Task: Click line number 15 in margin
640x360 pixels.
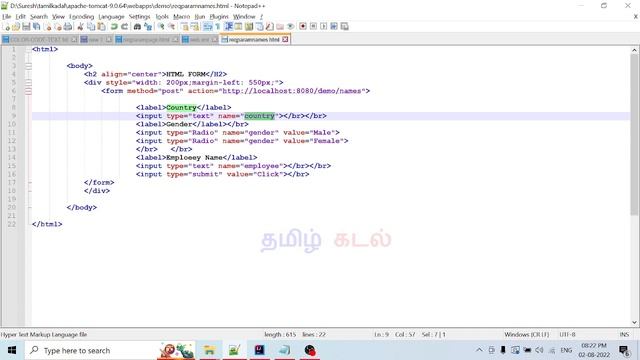Action: pos(11,166)
